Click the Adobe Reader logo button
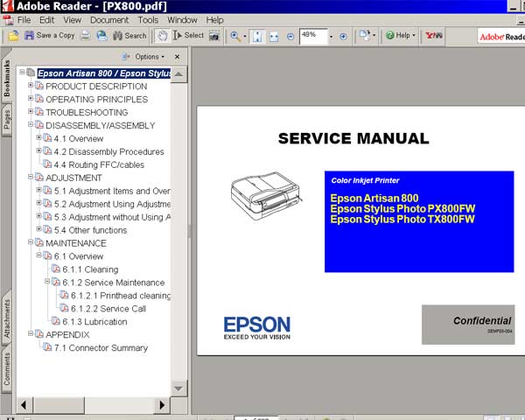Image resolution: width=525 pixels, height=420 pixels. click(x=501, y=36)
